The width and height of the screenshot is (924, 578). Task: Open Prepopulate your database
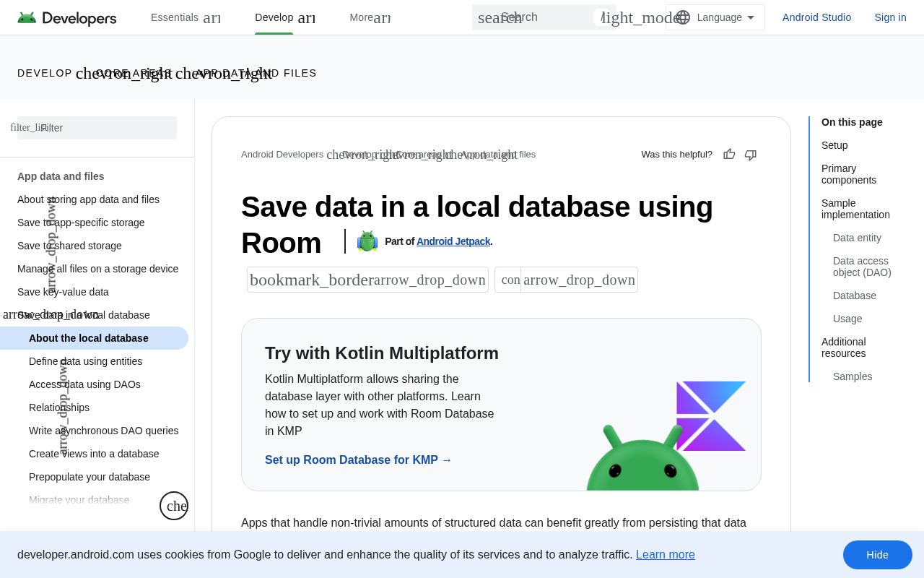[90, 477]
